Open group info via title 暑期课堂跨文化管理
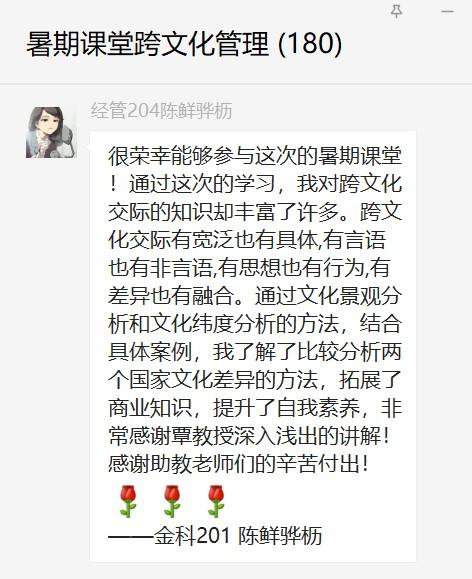 tap(148, 44)
